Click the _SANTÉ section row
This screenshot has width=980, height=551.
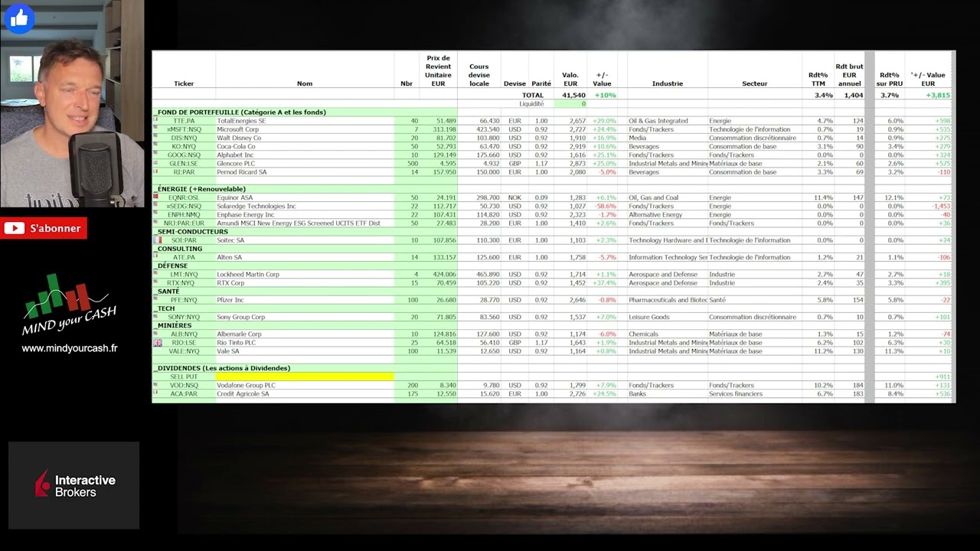[x=305, y=292]
